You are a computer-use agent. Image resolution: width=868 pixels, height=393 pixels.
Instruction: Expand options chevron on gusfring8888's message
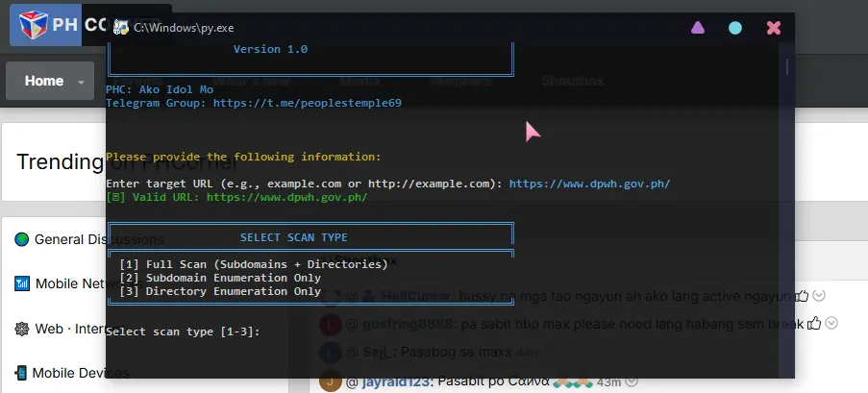tap(831, 323)
